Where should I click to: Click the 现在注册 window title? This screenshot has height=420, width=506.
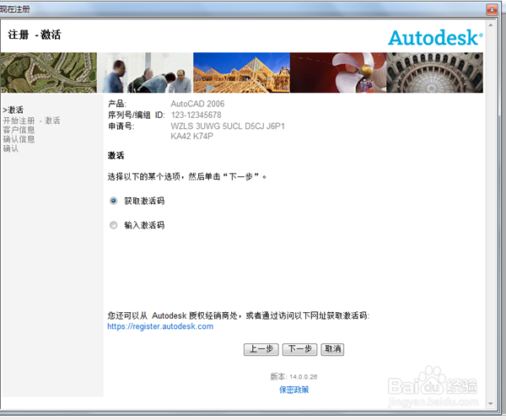pyautogui.click(x=15, y=9)
